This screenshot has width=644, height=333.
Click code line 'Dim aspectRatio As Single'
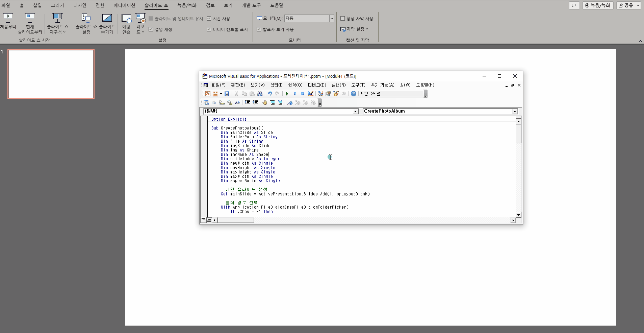[250, 181]
